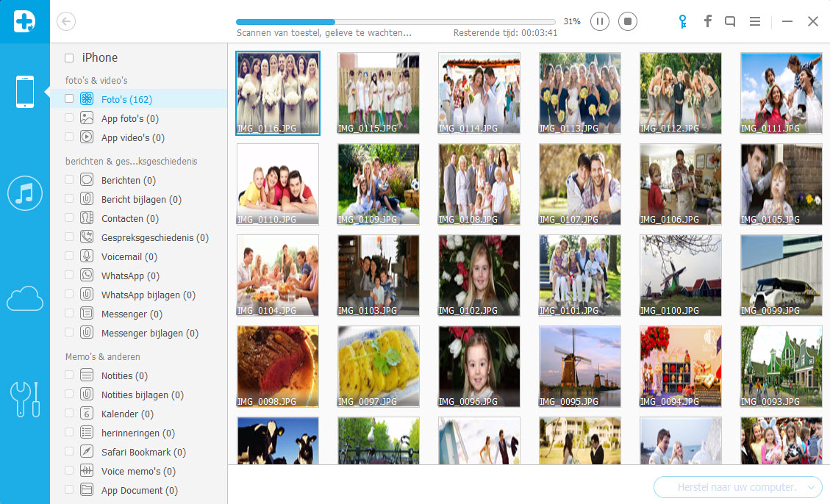Click the scan progress bar
The width and height of the screenshot is (830, 504).
click(396, 22)
